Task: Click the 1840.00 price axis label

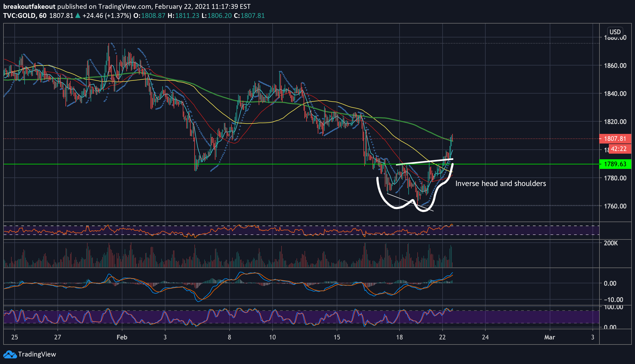Action: click(x=615, y=94)
